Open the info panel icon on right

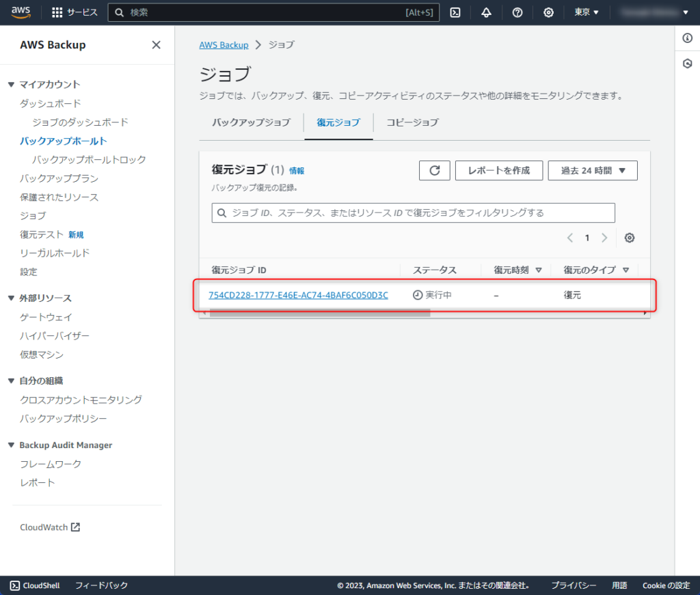[x=688, y=38]
